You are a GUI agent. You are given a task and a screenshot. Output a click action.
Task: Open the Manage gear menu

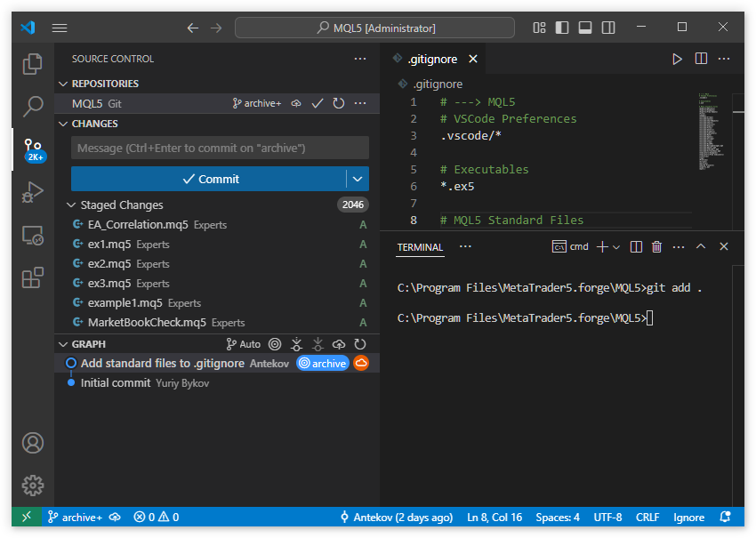tap(33, 485)
